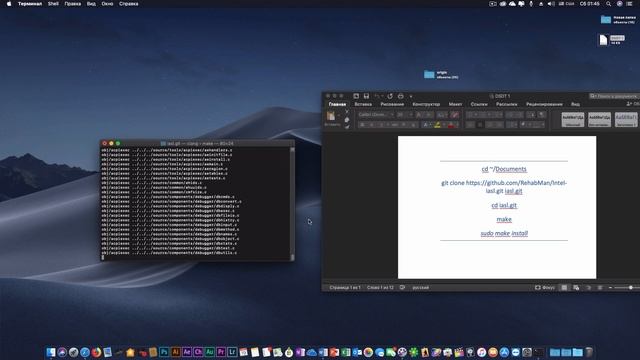Screen dimensions: 640x360
Task: Click 'sudo make install' text in document
Action: click(504, 233)
